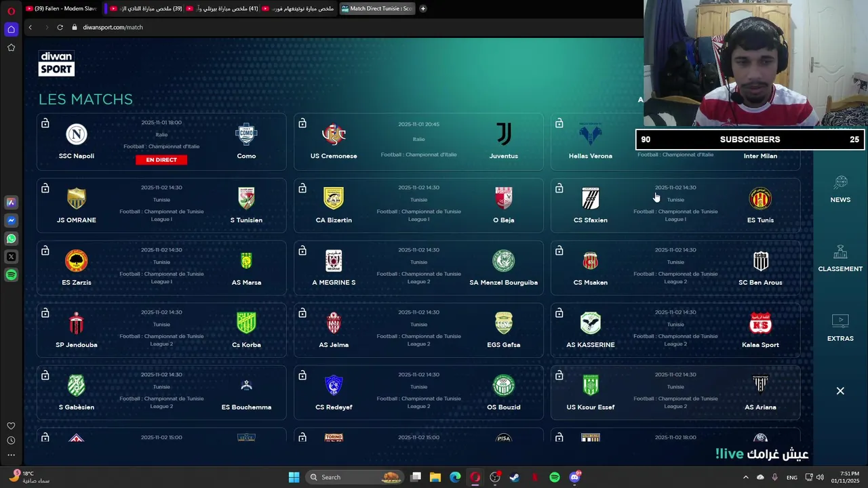The height and width of the screenshot is (488, 868).
Task: Click the Kalaa Sport logo
Action: 760,323
